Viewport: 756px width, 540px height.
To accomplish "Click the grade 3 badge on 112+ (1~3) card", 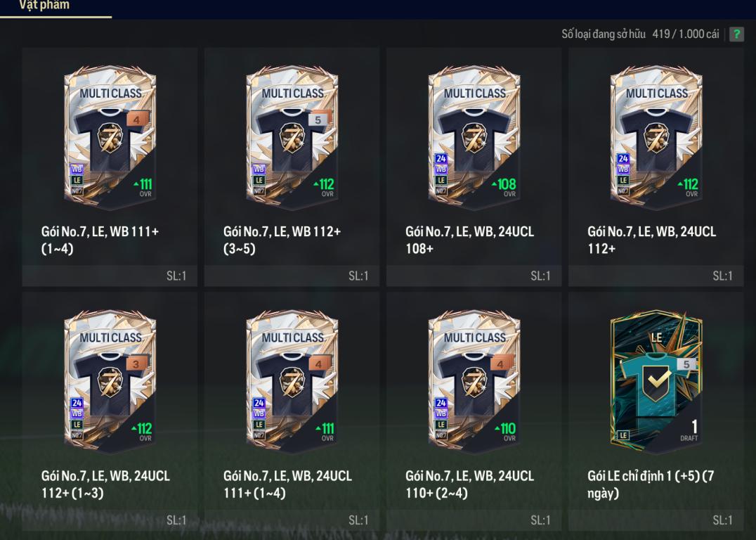I will (x=136, y=364).
